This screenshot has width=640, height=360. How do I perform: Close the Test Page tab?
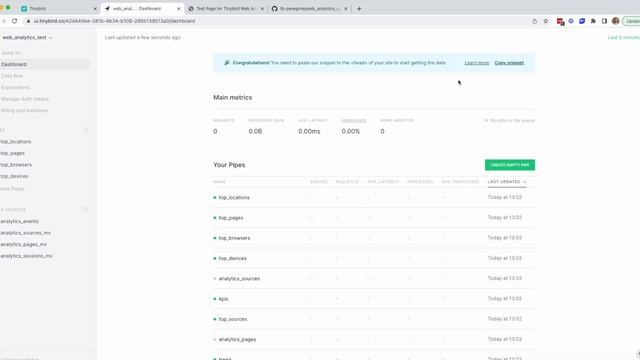click(x=262, y=9)
